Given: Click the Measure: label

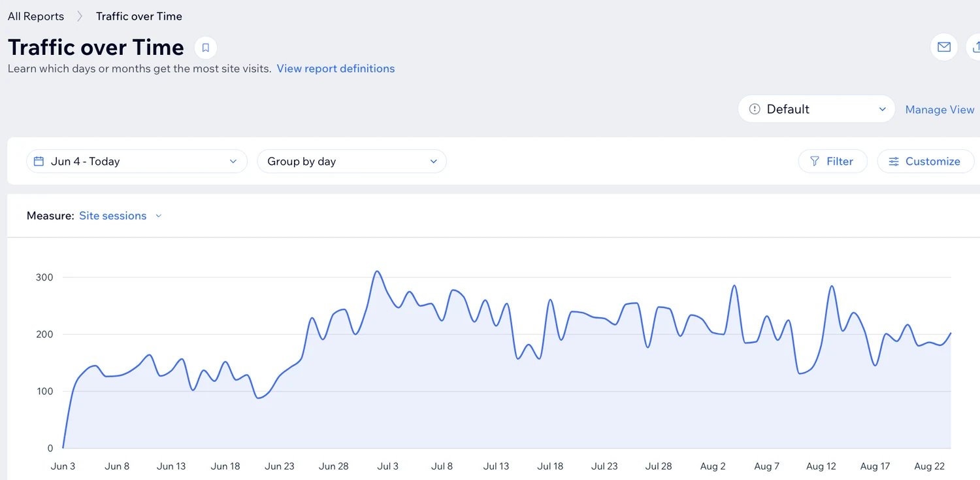Looking at the screenshot, I should pyautogui.click(x=50, y=216).
